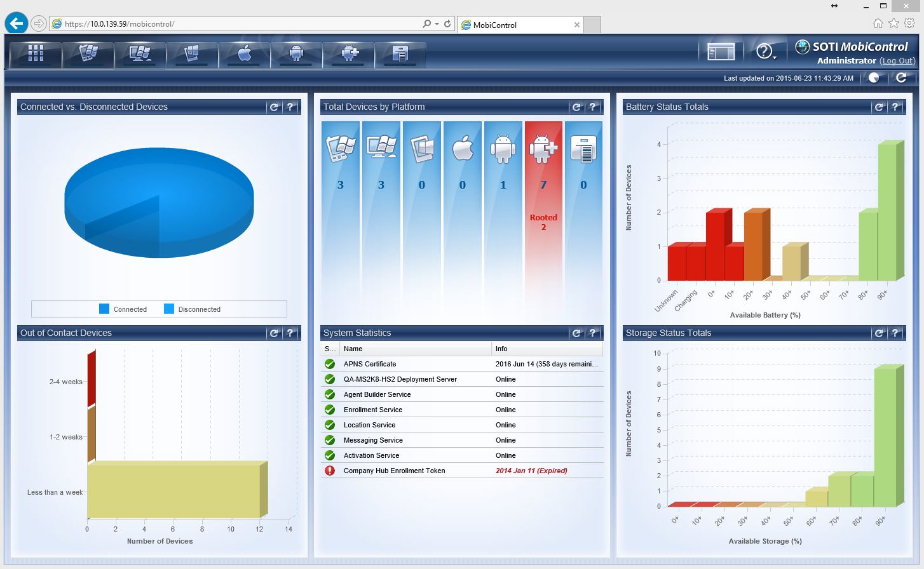Select the Activation Service row

(x=462, y=455)
